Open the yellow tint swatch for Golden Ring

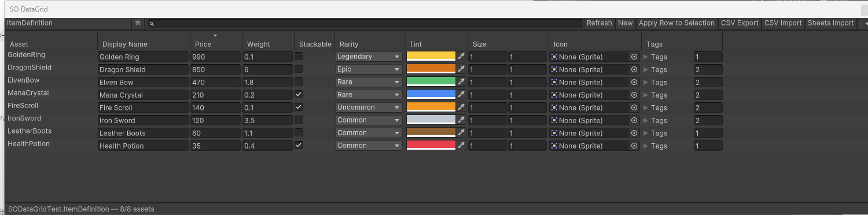(431, 57)
